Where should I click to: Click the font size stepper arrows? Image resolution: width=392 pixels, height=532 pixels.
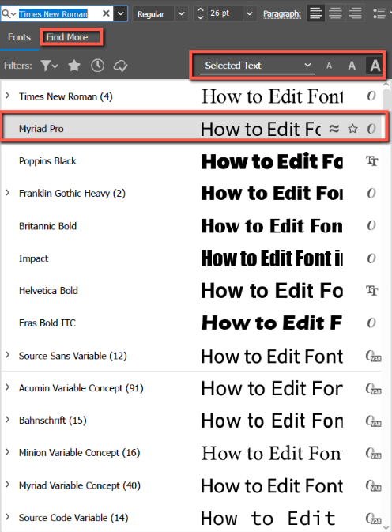(x=201, y=13)
